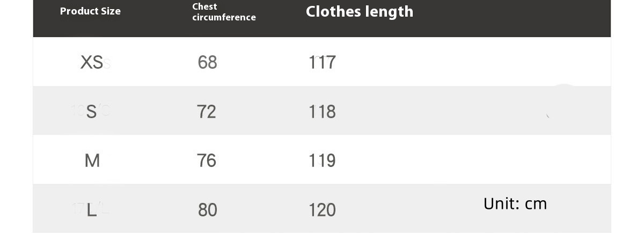644x233 pixels.
Task: Click chest value 80 for L
Action: pyautogui.click(x=207, y=210)
